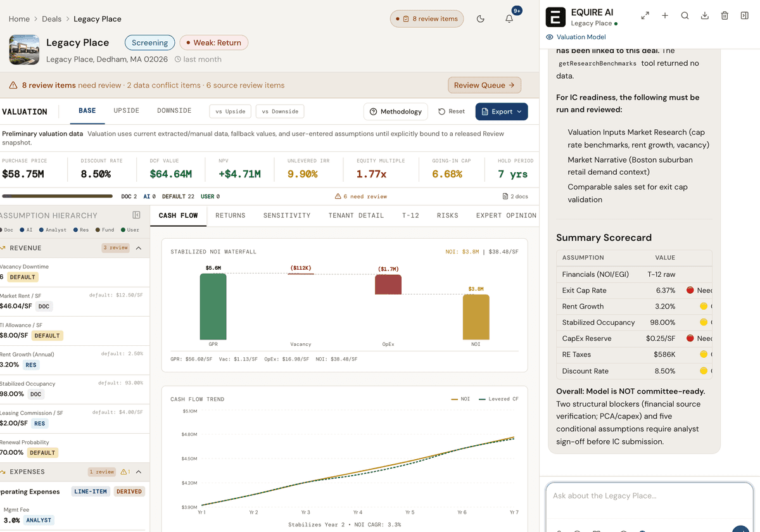Switch to the Cash Flow tab
Screen dimensions: 760x532
[x=179, y=215]
